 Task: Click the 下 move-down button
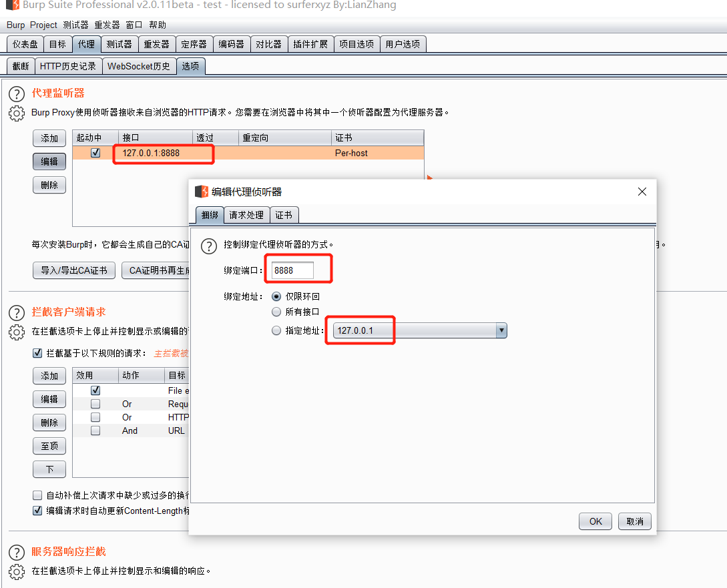click(x=49, y=469)
